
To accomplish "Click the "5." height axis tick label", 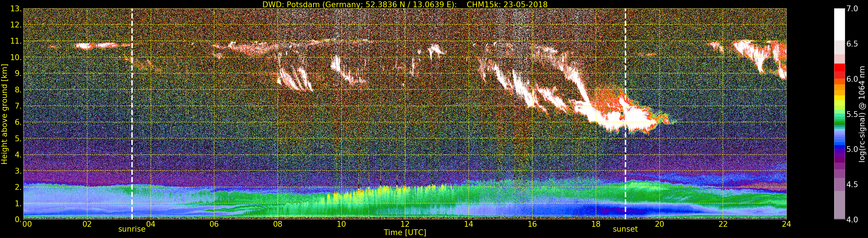I will 18,138.
